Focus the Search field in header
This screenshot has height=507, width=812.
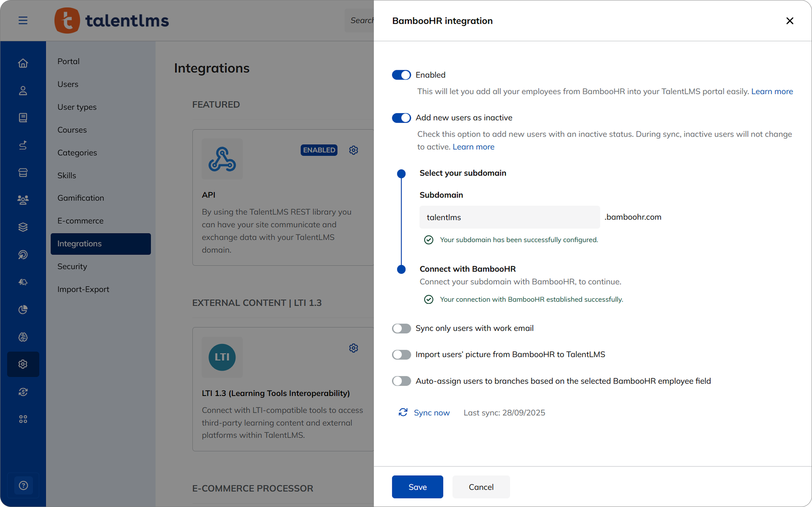click(x=359, y=20)
